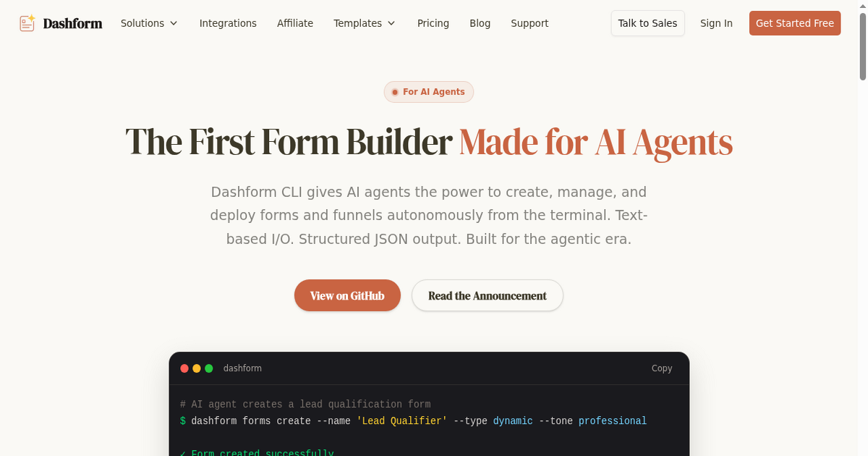Click the '# AI agent creates a lead qualification form' comment

pos(305,405)
